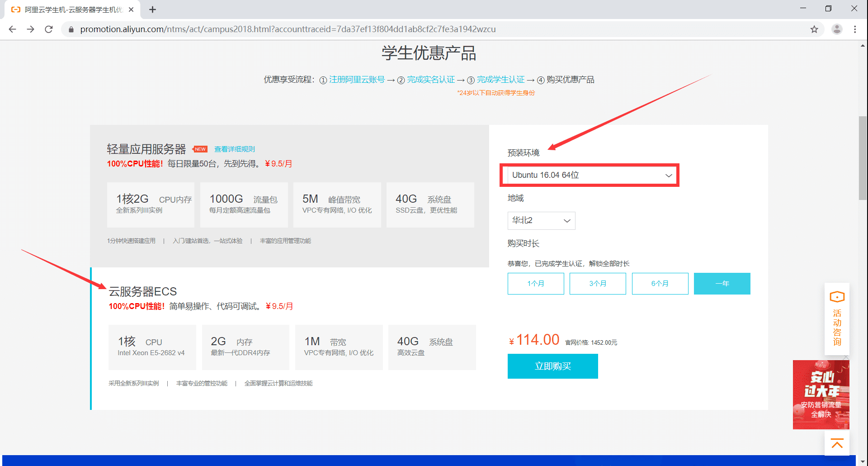Screen dimensions: 868x466
Task: Open the 活动咨询 side widget
Action: pyautogui.click(x=837, y=319)
